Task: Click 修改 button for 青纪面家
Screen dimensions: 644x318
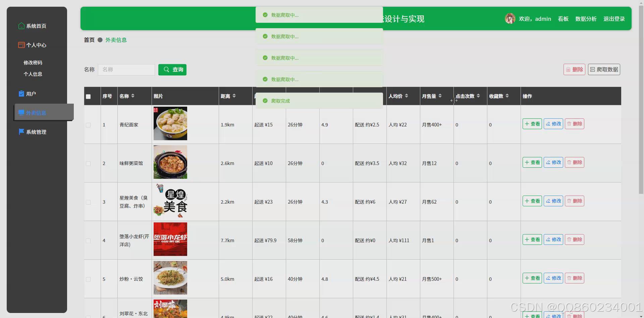Action: (x=553, y=124)
